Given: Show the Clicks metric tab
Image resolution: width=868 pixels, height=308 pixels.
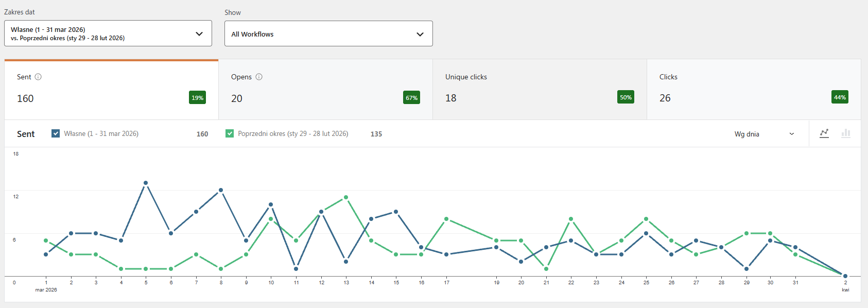Looking at the screenshot, I should coord(754,90).
